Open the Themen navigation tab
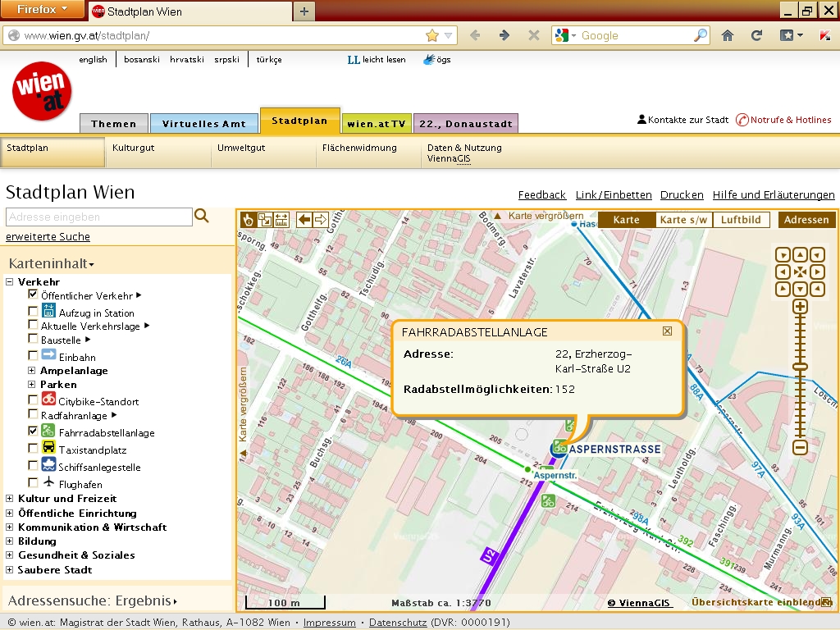Viewport: 840px width, 630px height. pyautogui.click(x=114, y=124)
